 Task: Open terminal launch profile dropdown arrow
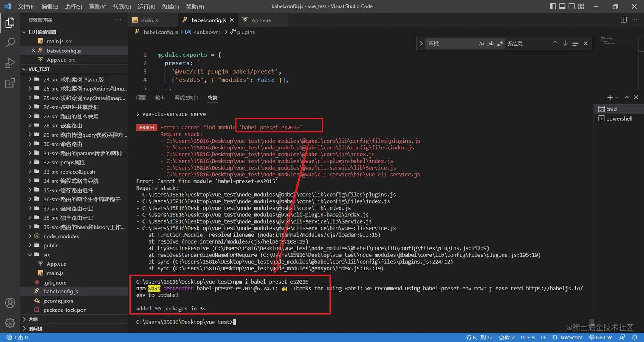click(x=617, y=98)
